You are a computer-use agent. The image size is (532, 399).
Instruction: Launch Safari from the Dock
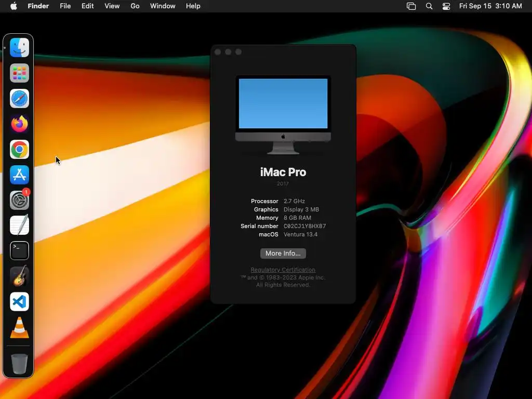tap(19, 98)
